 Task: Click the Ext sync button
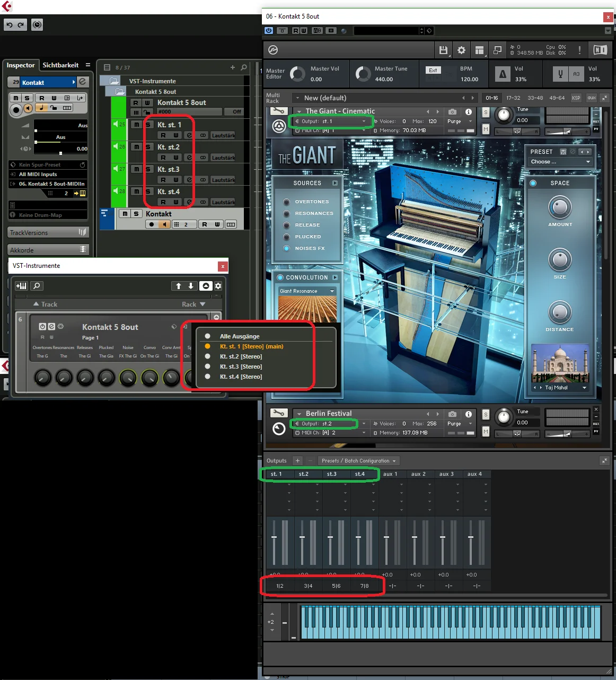[x=433, y=71]
